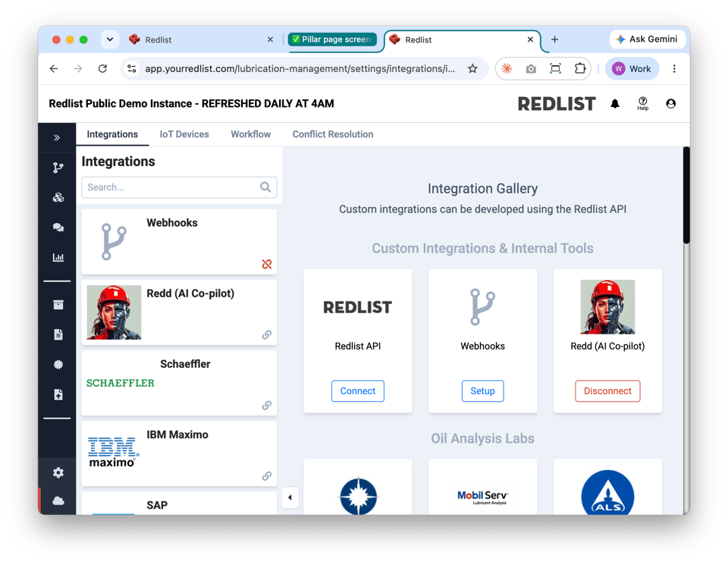The width and height of the screenshot is (728, 565).
Task: Click the orange asterisk extension icon
Action: coord(507,69)
